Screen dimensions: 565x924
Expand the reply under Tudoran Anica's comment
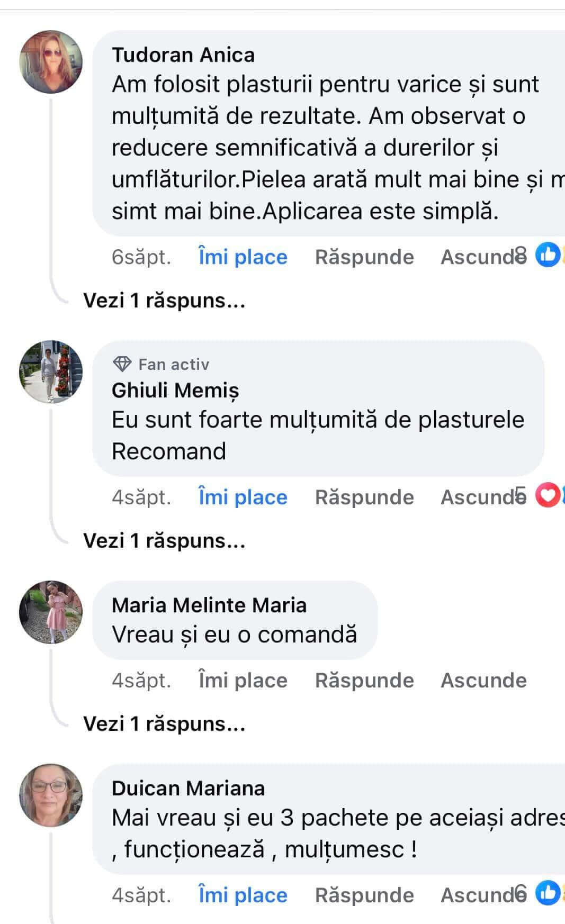coord(164,301)
